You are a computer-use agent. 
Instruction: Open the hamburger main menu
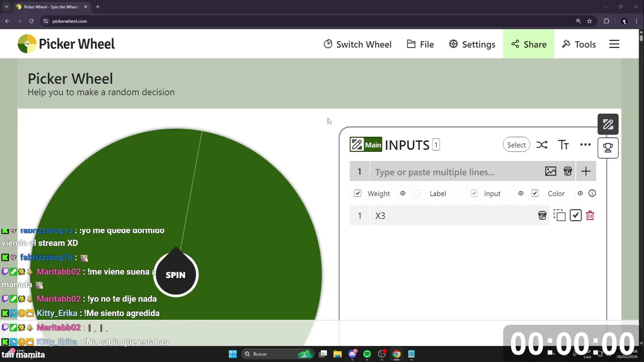[614, 44]
